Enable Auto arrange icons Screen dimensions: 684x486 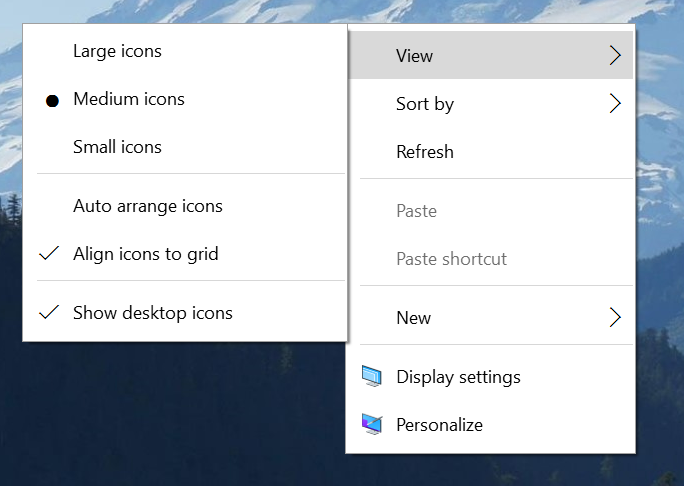click(147, 206)
